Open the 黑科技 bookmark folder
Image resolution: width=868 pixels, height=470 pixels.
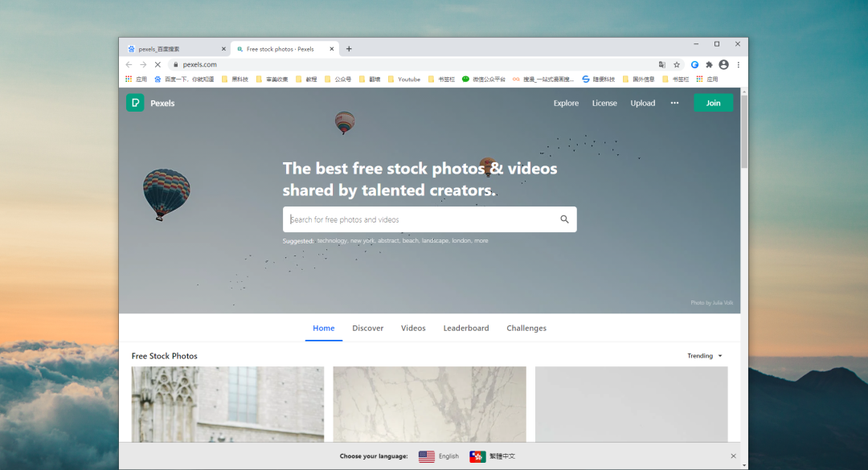point(235,80)
